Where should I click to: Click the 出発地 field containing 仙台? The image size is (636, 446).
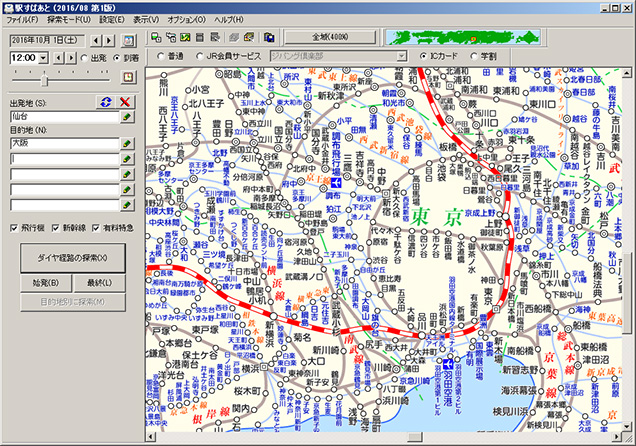(64, 117)
